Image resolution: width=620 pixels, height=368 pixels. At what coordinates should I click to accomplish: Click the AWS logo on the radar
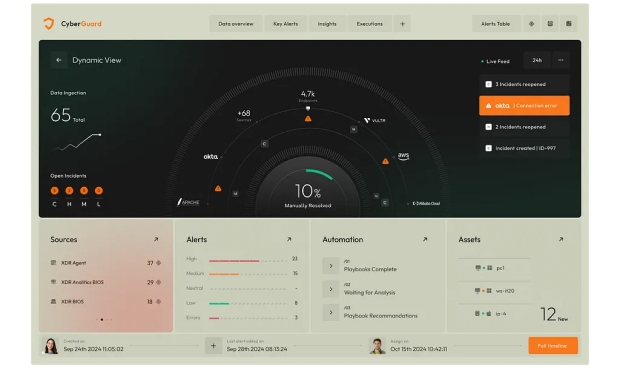(x=403, y=156)
